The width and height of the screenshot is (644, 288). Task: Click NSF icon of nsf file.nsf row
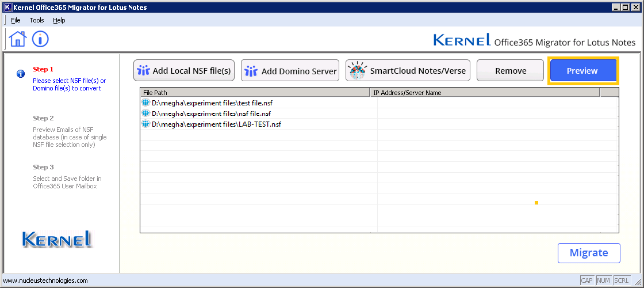point(146,113)
